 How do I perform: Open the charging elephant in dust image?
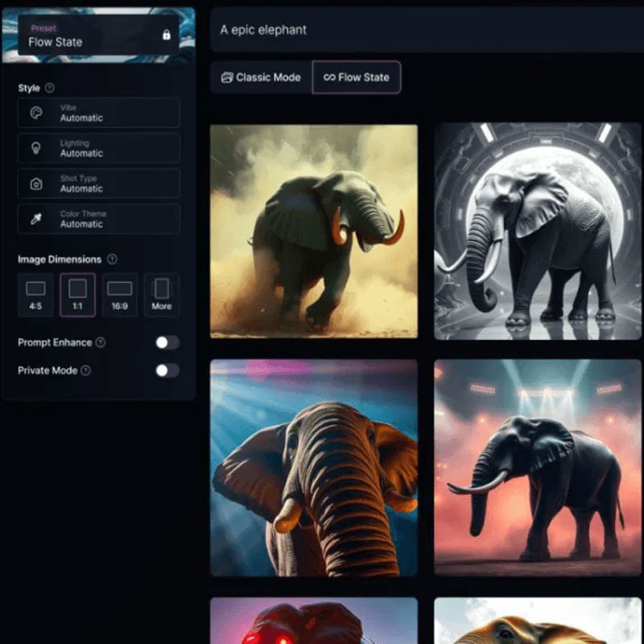pos(314,231)
